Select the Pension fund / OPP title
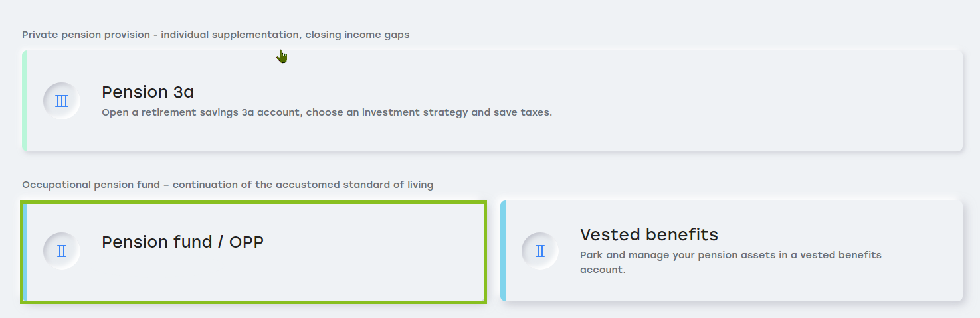The image size is (980, 318). coord(182,242)
